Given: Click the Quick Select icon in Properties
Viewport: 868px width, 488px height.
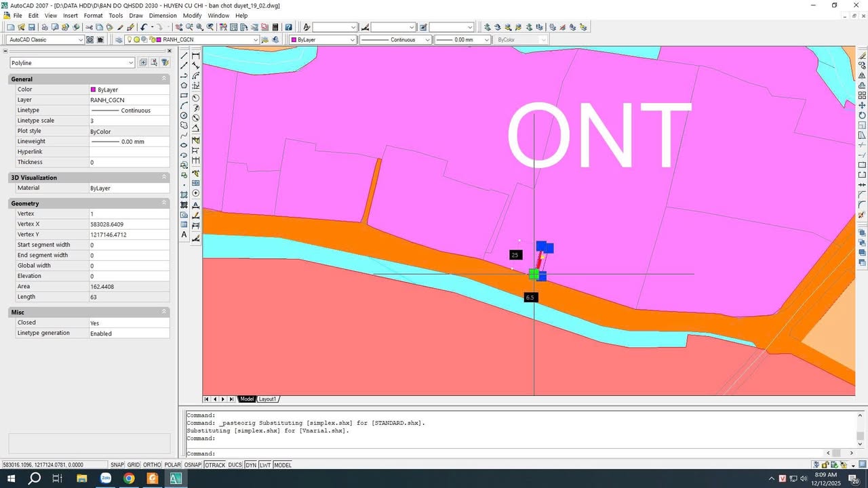Looking at the screenshot, I should click(x=165, y=62).
